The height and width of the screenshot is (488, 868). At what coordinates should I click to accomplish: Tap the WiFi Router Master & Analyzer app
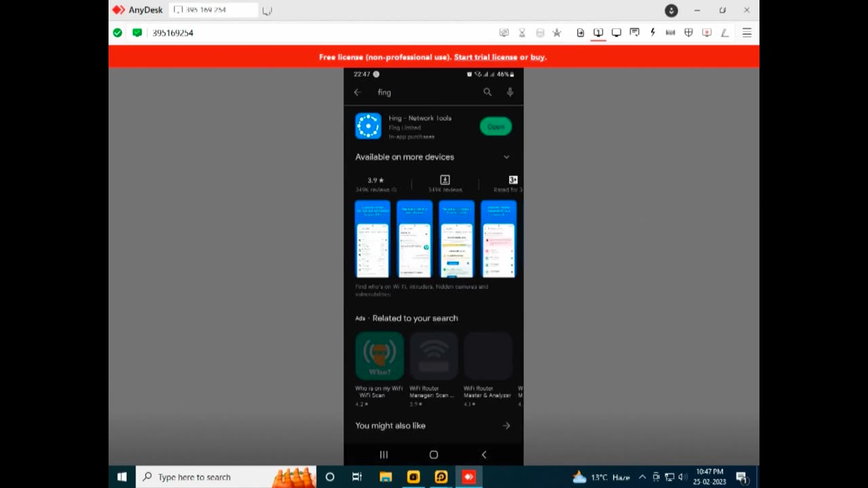point(488,369)
